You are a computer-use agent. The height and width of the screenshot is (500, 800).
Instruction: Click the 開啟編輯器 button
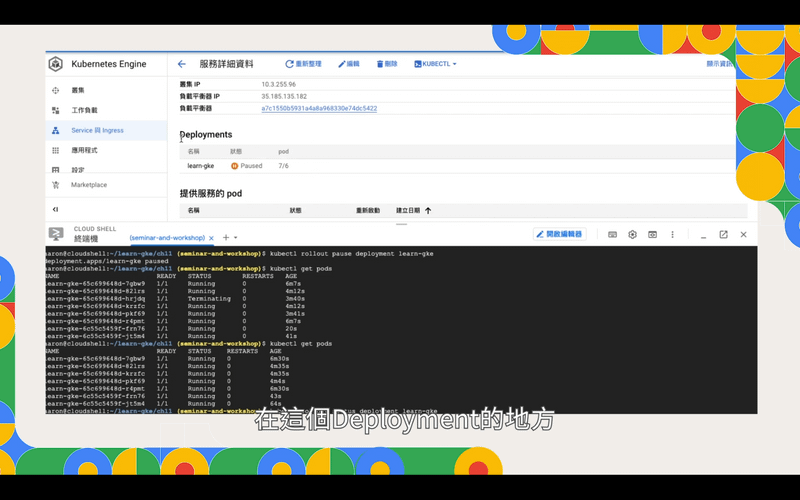click(x=559, y=234)
